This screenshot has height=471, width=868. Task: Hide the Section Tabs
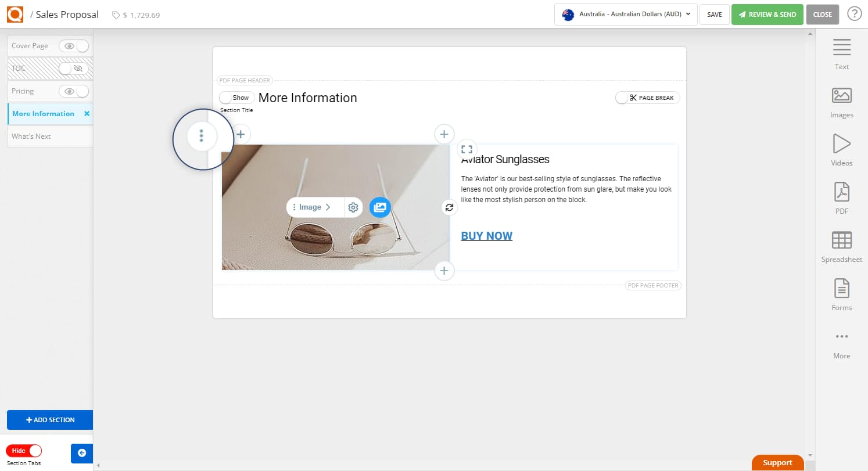(x=24, y=451)
